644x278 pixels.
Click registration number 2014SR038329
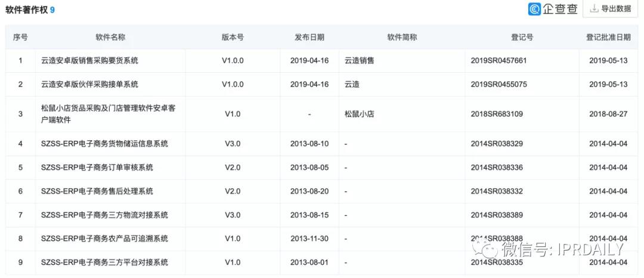497,144
